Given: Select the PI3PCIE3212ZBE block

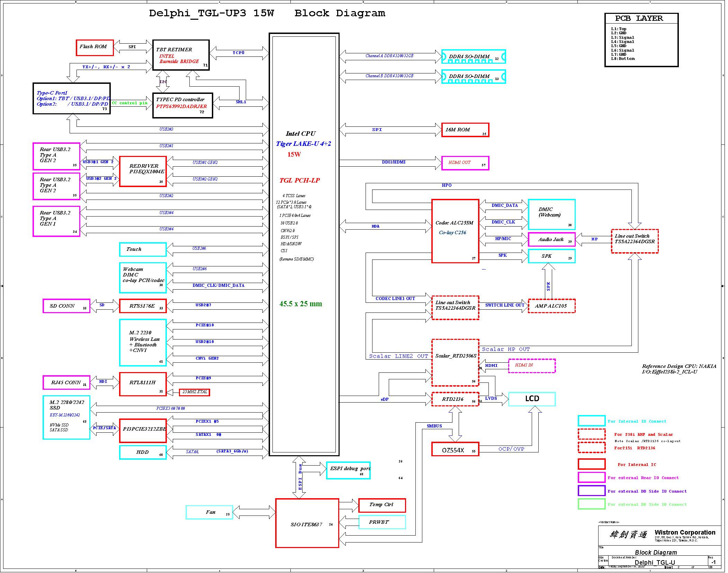Looking at the screenshot, I should point(143,431).
